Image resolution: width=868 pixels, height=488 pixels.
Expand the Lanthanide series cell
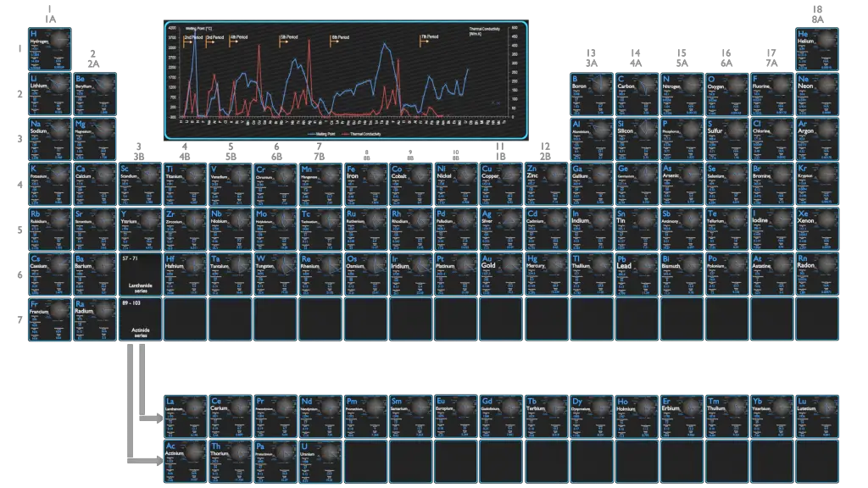click(139, 274)
